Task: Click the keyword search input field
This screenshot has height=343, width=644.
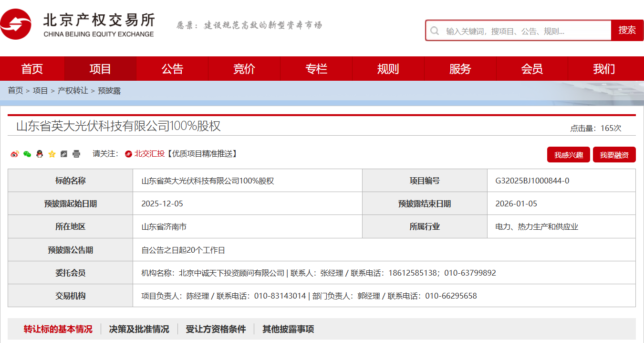Action: pos(525,31)
